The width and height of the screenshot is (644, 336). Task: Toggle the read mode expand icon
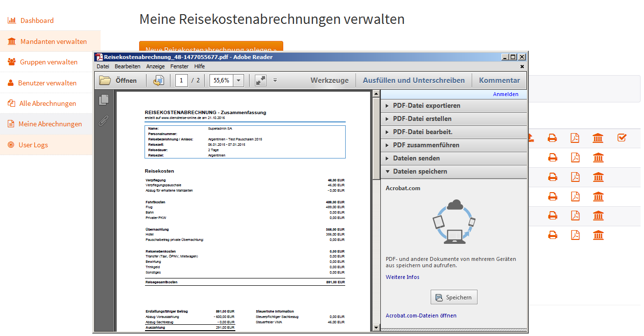click(261, 80)
